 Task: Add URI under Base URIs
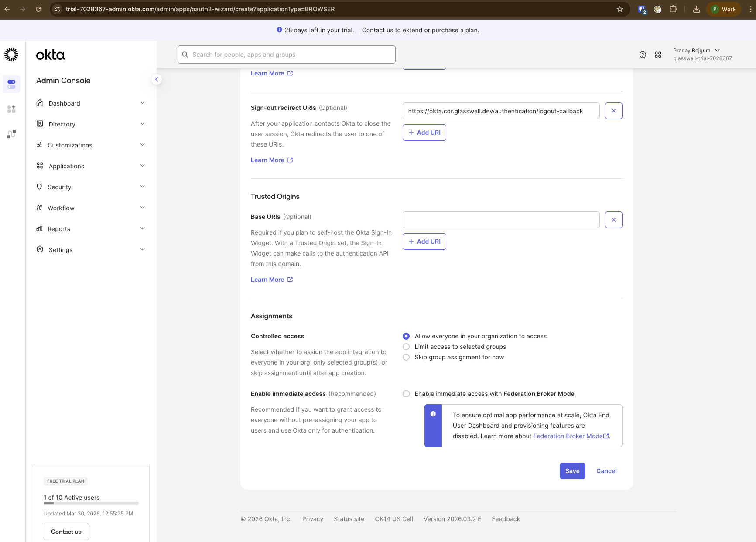click(424, 242)
